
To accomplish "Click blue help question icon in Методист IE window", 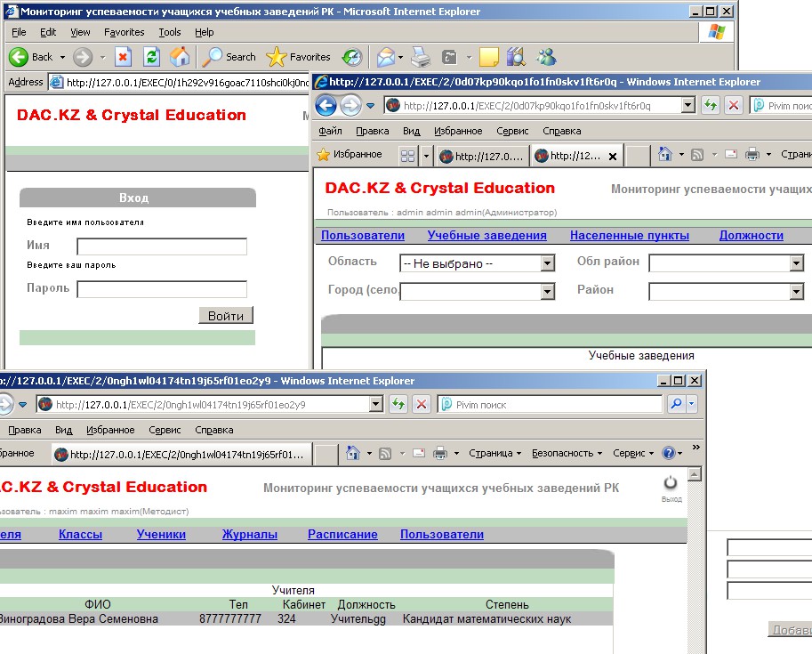I will pyautogui.click(x=669, y=453).
